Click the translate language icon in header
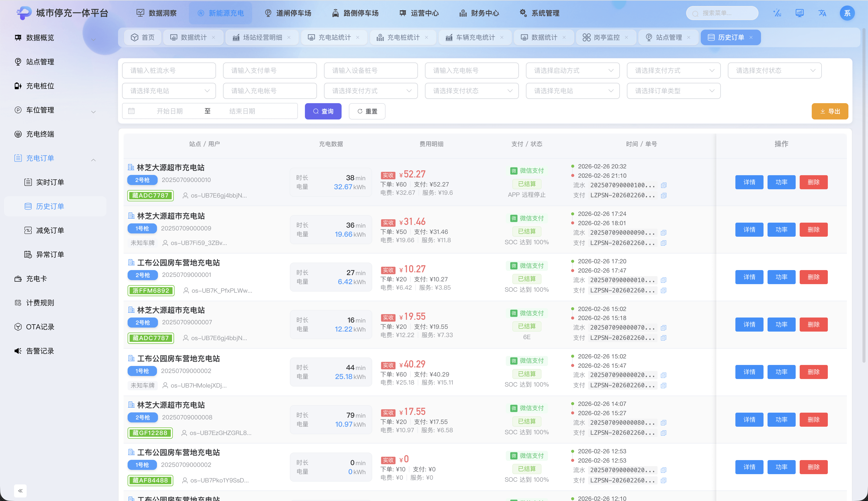This screenshot has width=868, height=501. (822, 13)
